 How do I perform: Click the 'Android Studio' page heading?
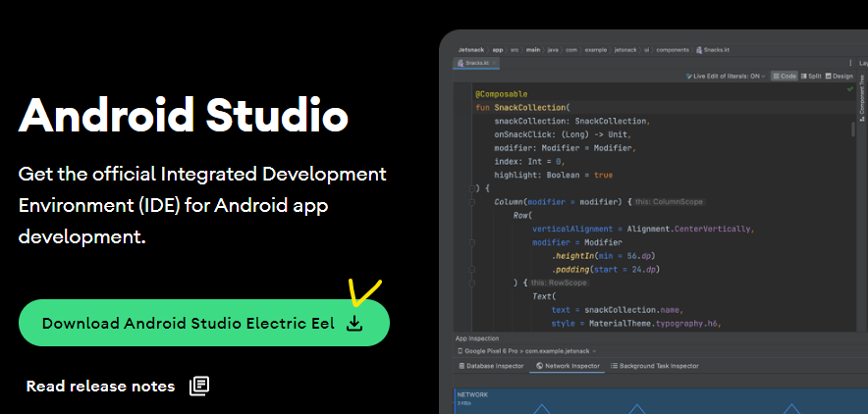click(184, 115)
